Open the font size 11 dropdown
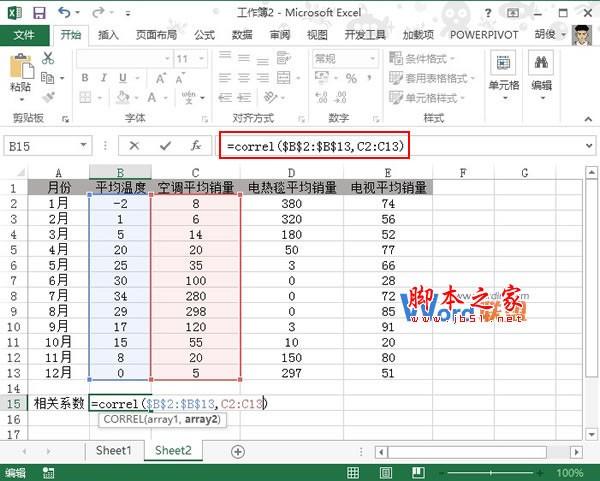Screen dimensions: 600x481 (201, 59)
